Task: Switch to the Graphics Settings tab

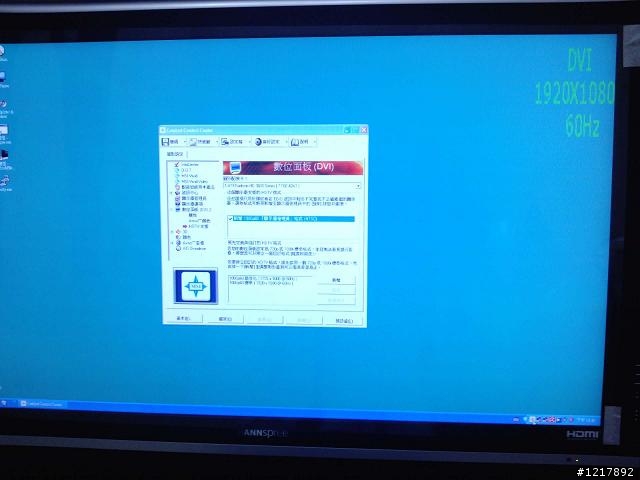Action: tap(175, 154)
